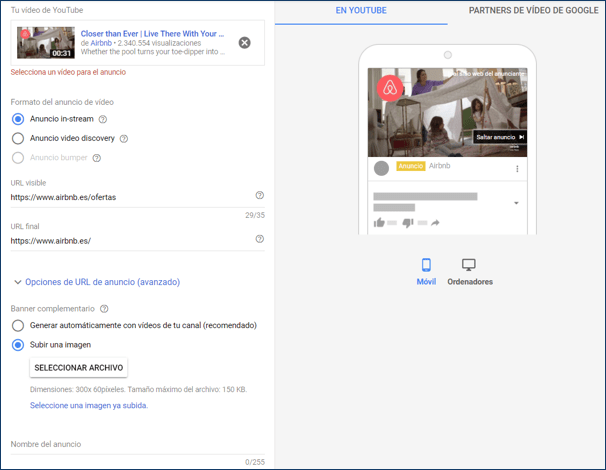Remove the selected Airbnb video
This screenshot has width=606, height=470.
244,43
